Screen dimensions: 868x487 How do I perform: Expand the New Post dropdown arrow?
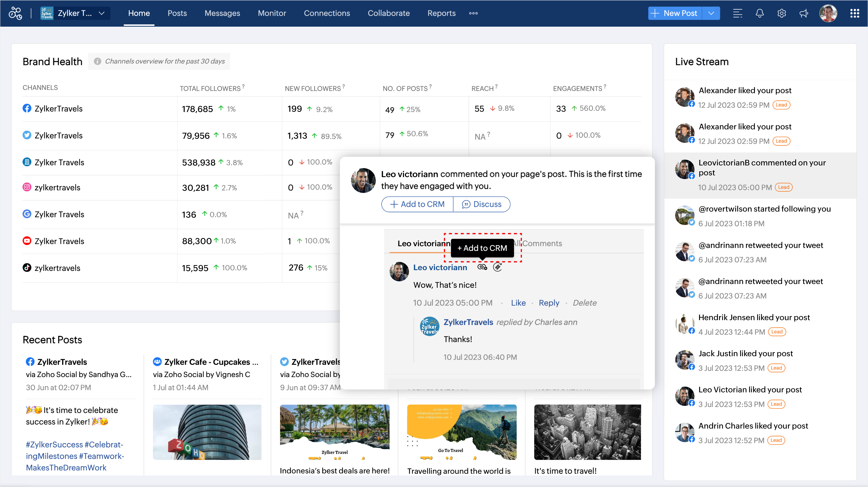pyautogui.click(x=711, y=13)
